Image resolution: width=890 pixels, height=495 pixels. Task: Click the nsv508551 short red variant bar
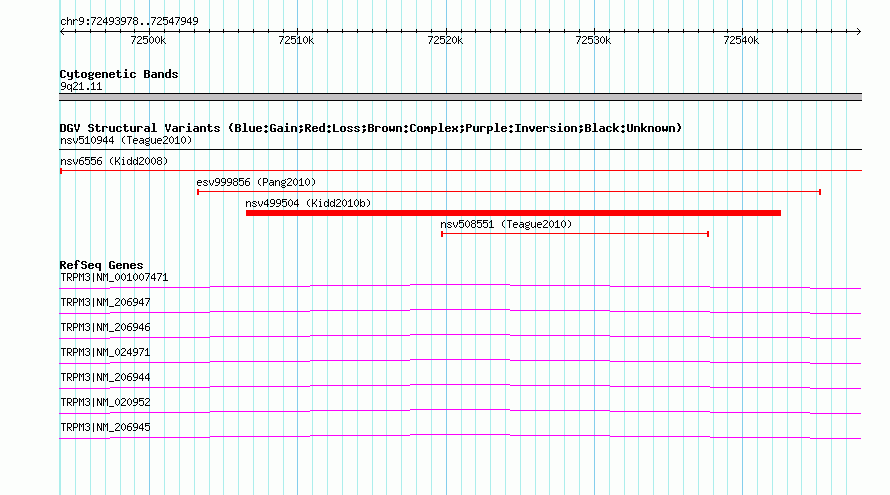[575, 234]
